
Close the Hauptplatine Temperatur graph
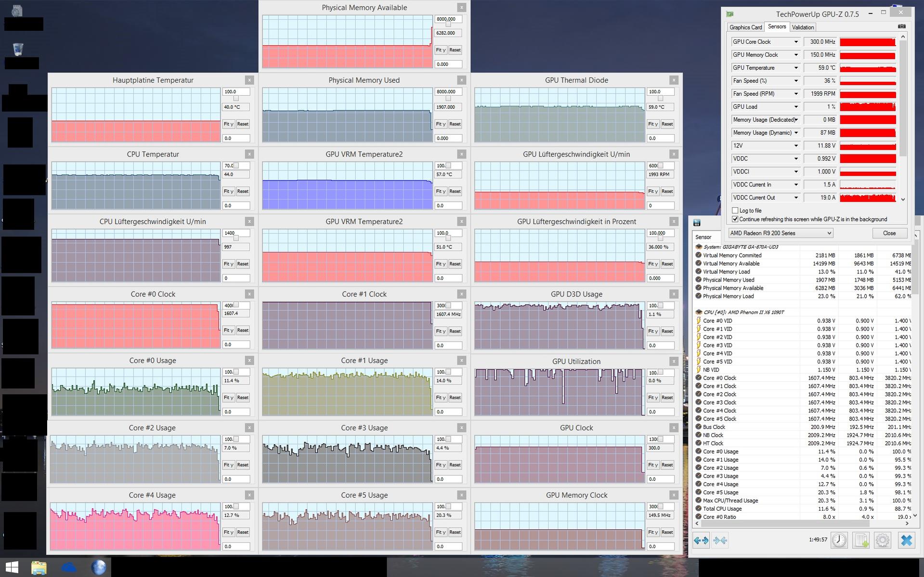pos(249,80)
